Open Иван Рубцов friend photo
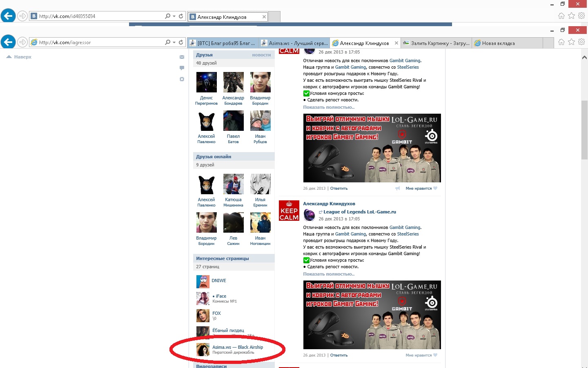Image resolution: width=588 pixels, height=368 pixels. (261, 121)
